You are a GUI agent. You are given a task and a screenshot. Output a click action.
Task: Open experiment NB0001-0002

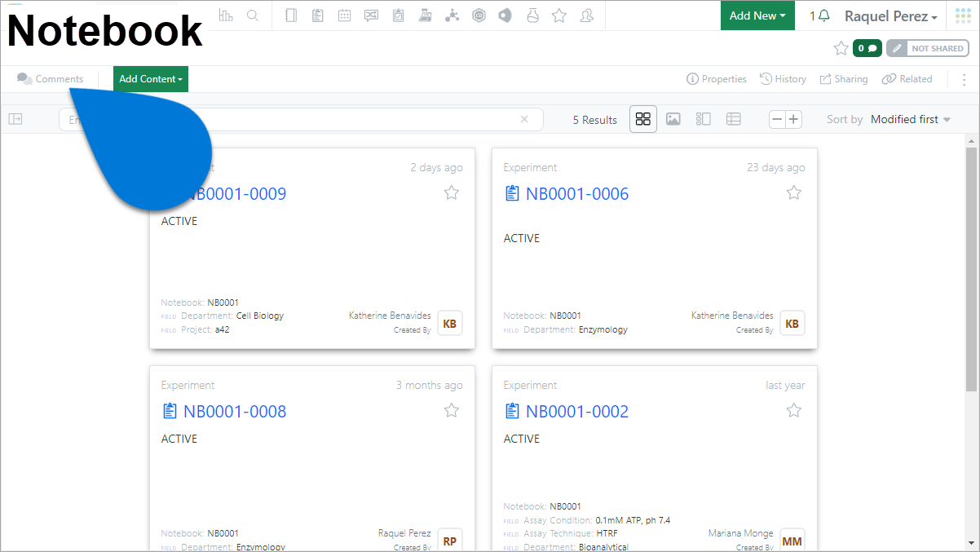pos(577,412)
